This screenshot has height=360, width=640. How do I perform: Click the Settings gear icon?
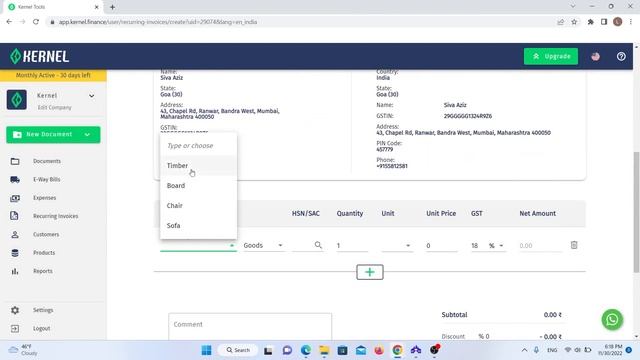[15, 310]
